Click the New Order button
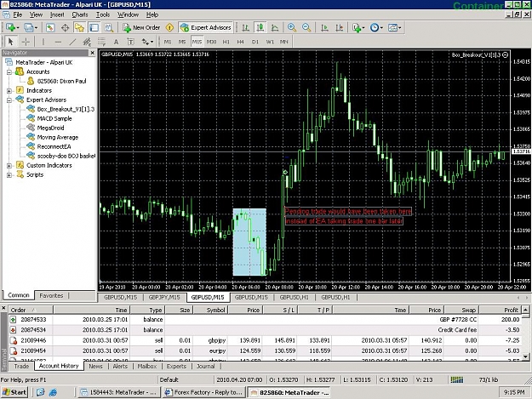The width and height of the screenshot is (532, 399). coord(141,28)
